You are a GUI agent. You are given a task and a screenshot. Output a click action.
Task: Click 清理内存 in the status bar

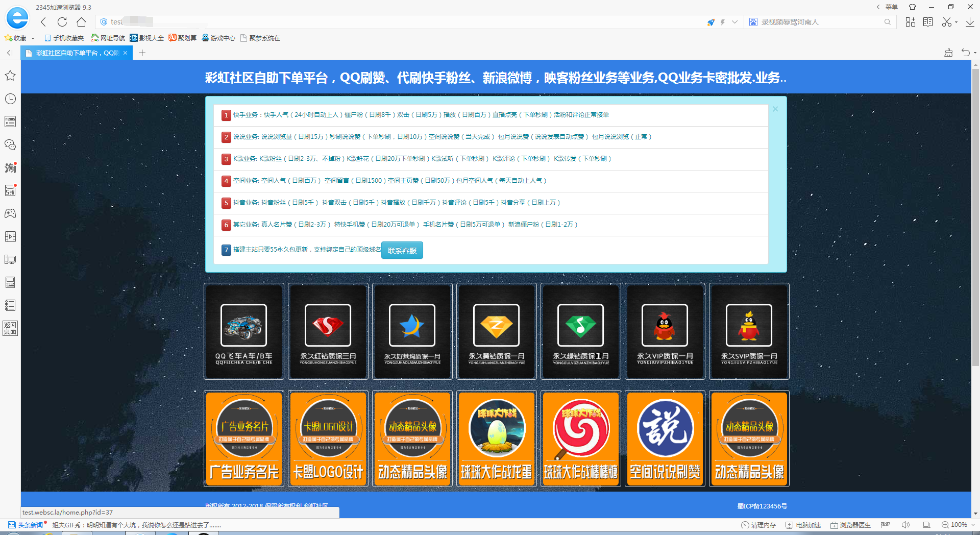tap(758, 525)
